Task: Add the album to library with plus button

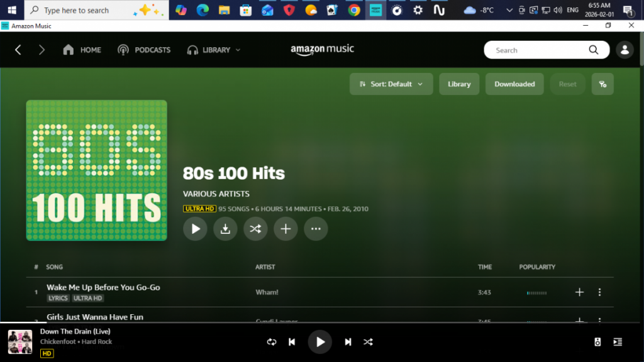Action: point(286,229)
